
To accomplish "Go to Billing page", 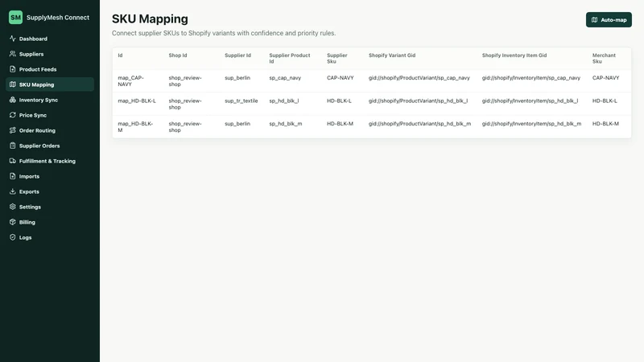I will click(x=50, y=222).
